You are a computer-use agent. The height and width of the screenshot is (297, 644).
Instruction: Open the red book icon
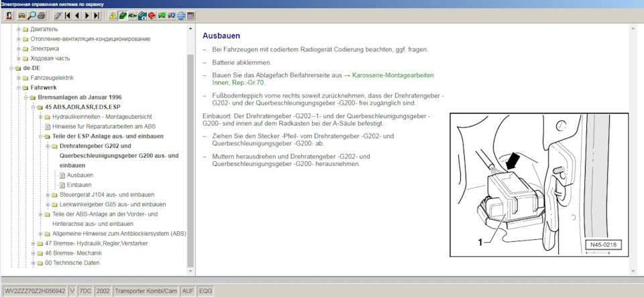152,16
